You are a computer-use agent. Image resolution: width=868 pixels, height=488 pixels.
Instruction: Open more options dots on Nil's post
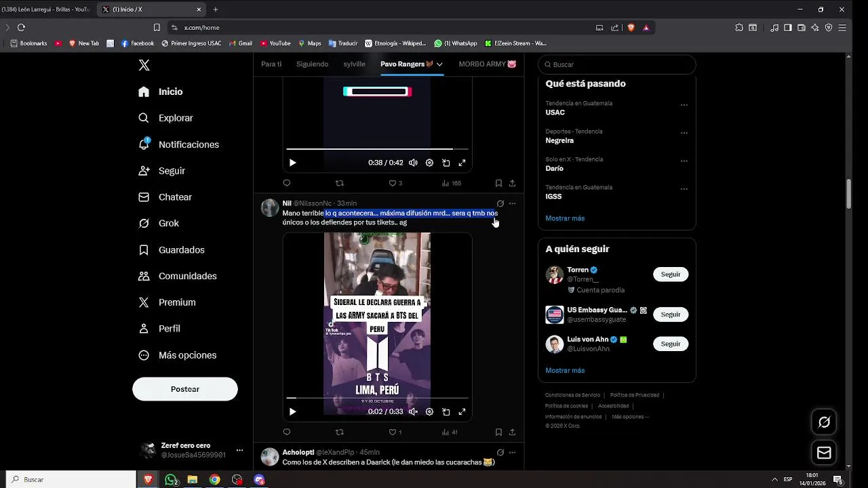[512, 203]
